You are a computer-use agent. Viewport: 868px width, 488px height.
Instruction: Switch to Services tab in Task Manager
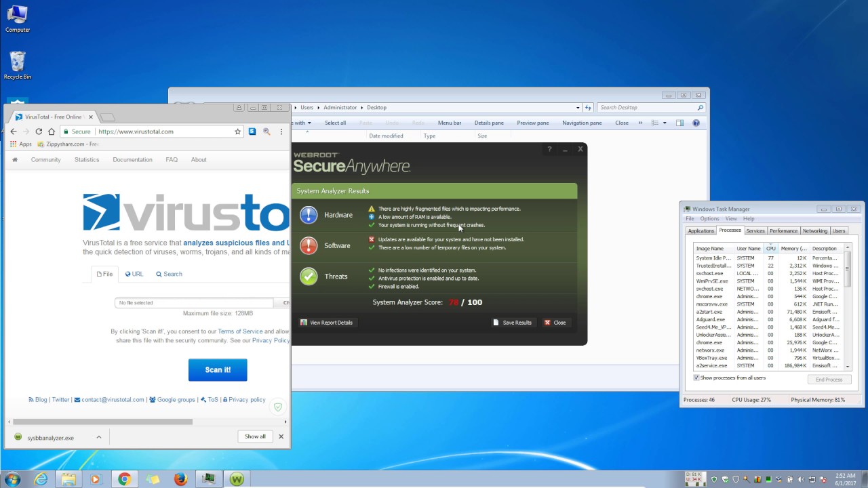click(x=755, y=230)
